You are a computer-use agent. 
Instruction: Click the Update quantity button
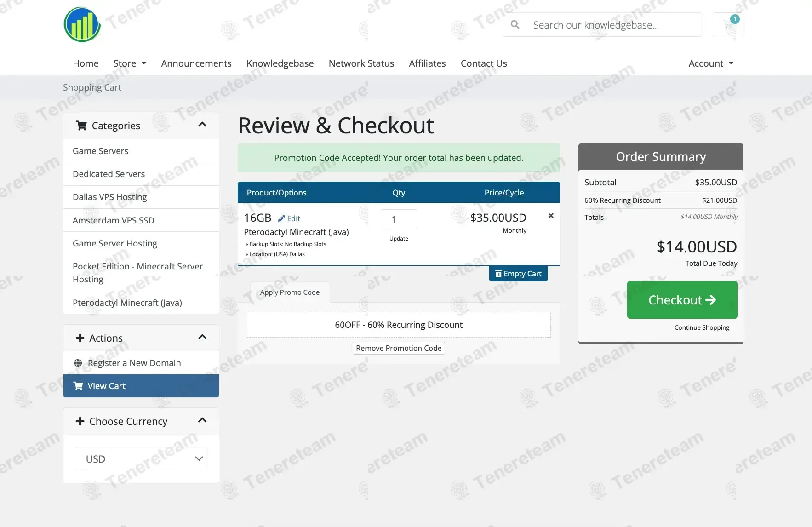point(399,239)
